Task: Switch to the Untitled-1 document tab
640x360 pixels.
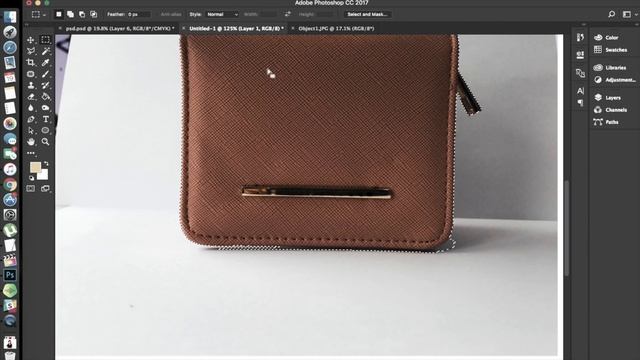Action: pyautogui.click(x=236, y=29)
